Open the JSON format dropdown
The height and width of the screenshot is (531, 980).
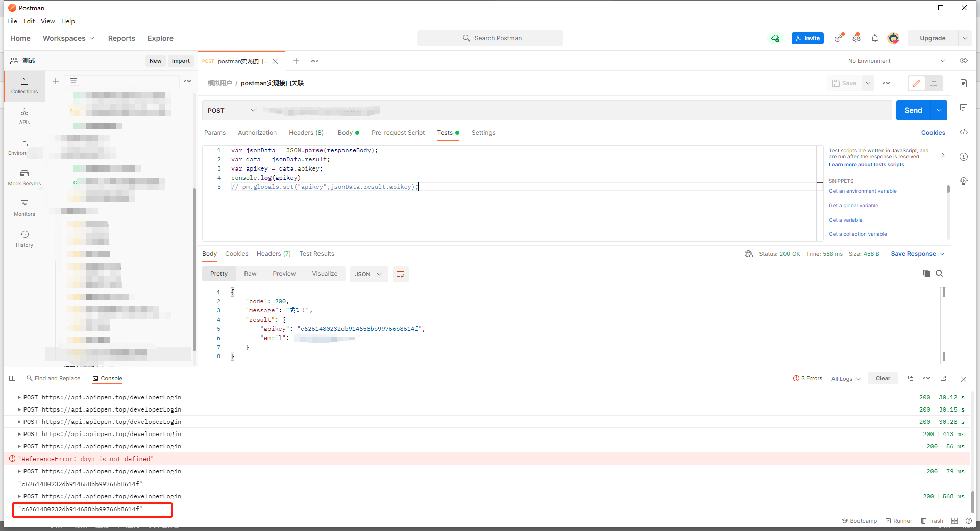point(369,274)
